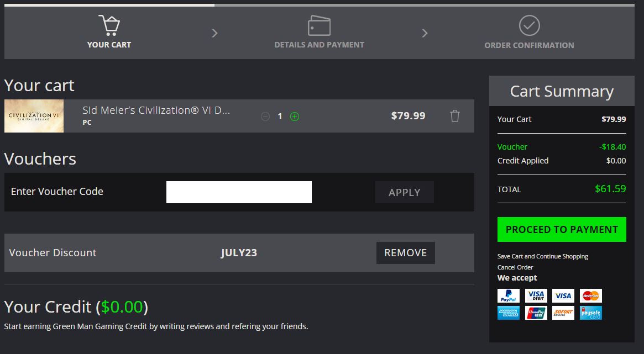Remove the JULY23 voucher discount
Screen dimensions: 644x354
[x=405, y=253]
